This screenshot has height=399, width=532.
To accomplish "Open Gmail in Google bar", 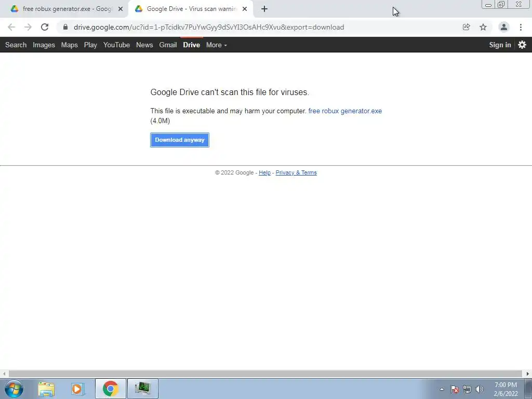I will click(x=168, y=45).
